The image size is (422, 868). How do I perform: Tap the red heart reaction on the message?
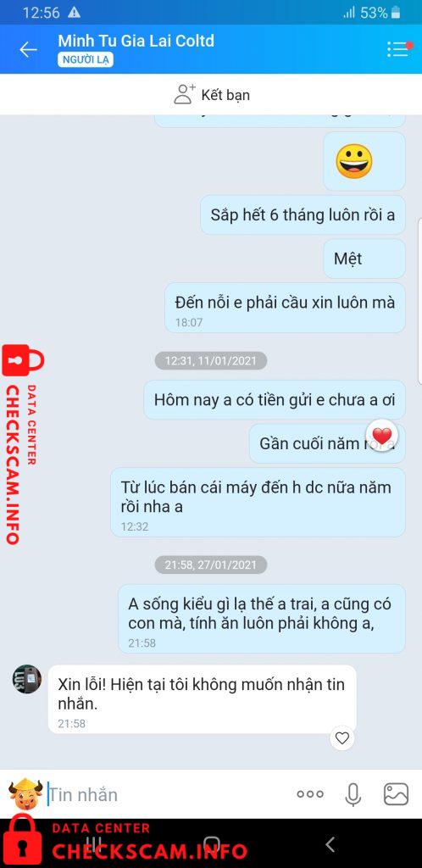(x=381, y=435)
